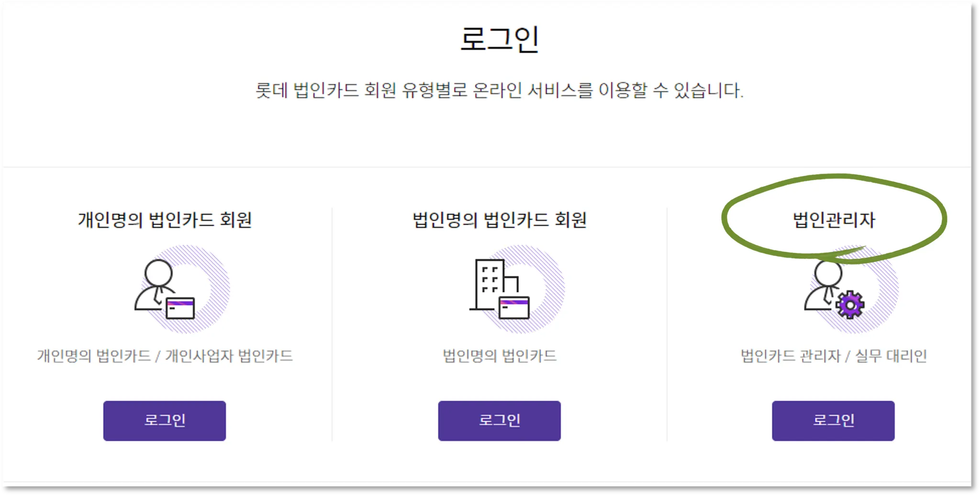Click the person's head in individual card icon
Viewport: 980px width, 495px height.
[x=158, y=273]
